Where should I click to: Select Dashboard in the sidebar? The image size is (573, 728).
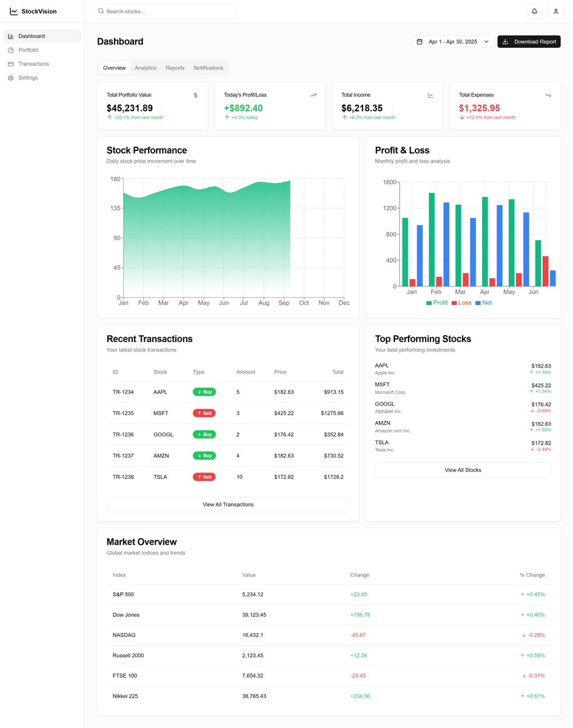click(x=42, y=36)
